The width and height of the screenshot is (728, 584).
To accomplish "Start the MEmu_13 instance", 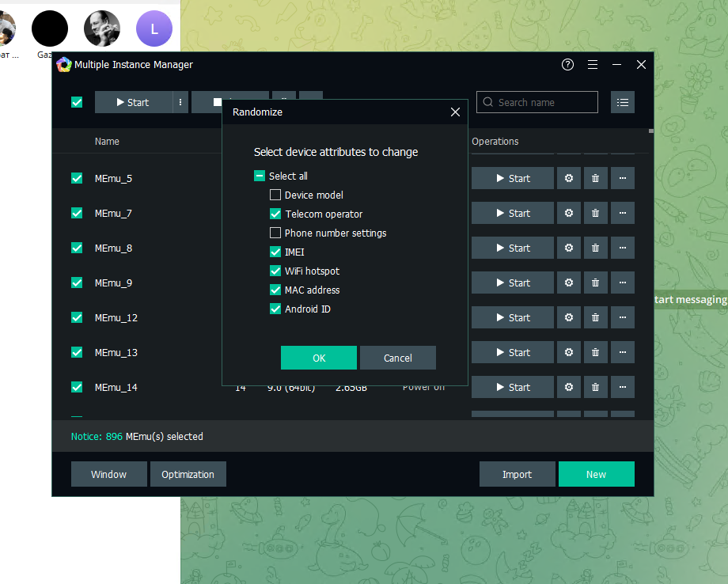I will (x=513, y=352).
